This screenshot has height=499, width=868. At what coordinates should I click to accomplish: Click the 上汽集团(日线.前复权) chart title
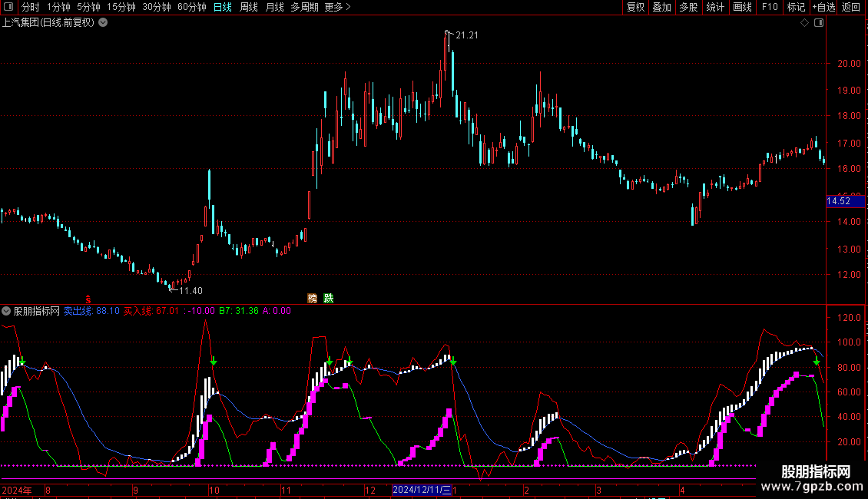(48, 23)
